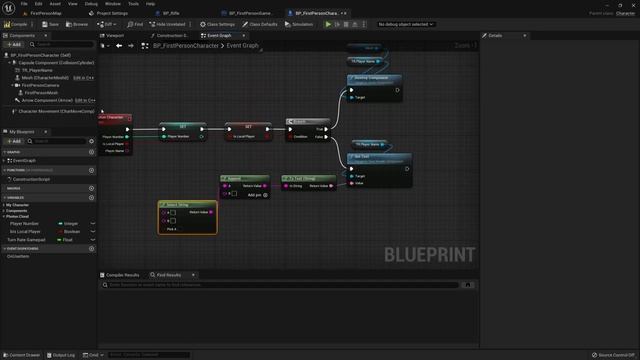Open Class Settings gear icon
The image size is (640, 360).
click(202, 24)
